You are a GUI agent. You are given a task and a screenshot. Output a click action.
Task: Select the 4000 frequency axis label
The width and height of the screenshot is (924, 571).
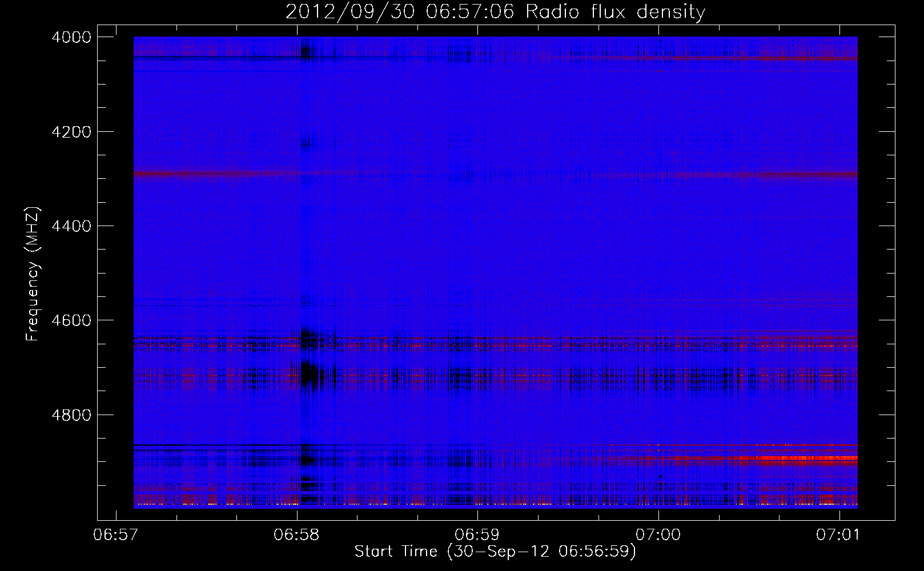[x=71, y=37]
